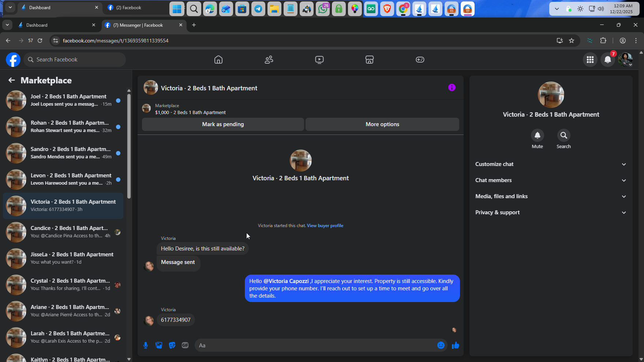Open the account menu from profile picture
This screenshot has width=644, height=362.
(625, 60)
